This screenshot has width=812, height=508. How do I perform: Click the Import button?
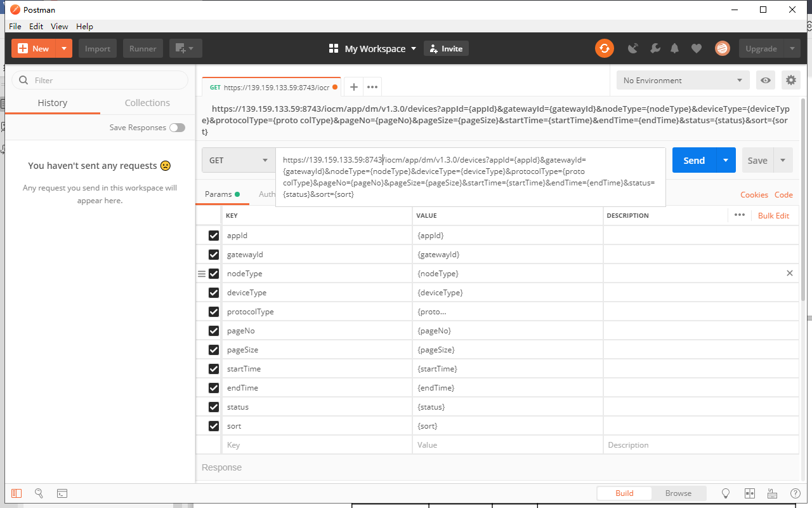tap(98, 48)
